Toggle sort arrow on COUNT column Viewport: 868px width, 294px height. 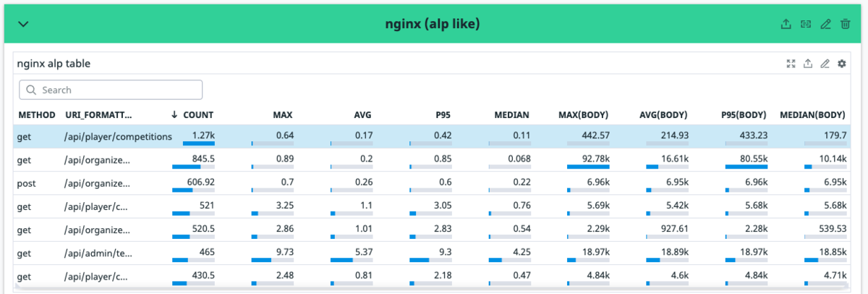174,114
